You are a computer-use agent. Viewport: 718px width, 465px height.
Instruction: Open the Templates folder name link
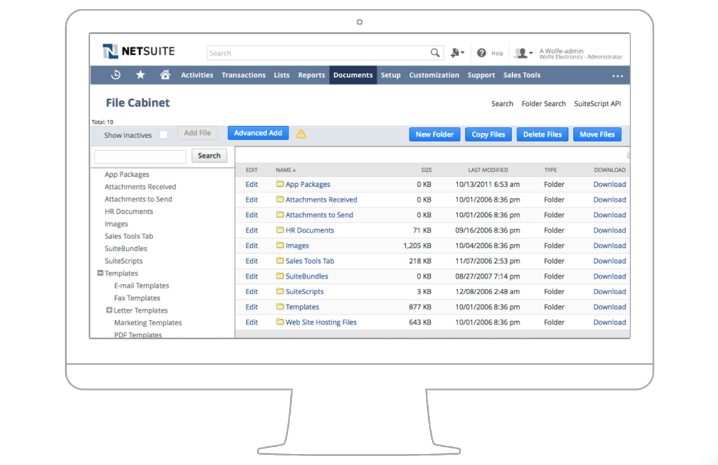[x=302, y=307]
